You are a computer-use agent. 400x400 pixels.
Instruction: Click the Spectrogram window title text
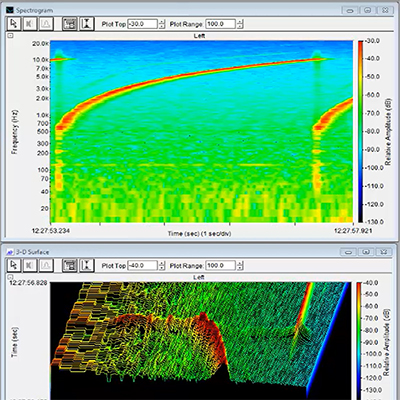click(x=34, y=10)
